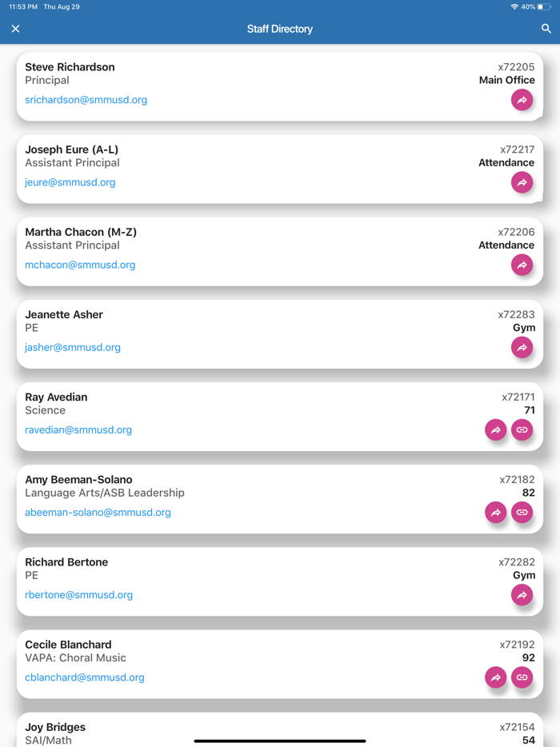The height and width of the screenshot is (747, 560).
Task: Share Richard Bertone's contact entry
Action: coord(522,594)
